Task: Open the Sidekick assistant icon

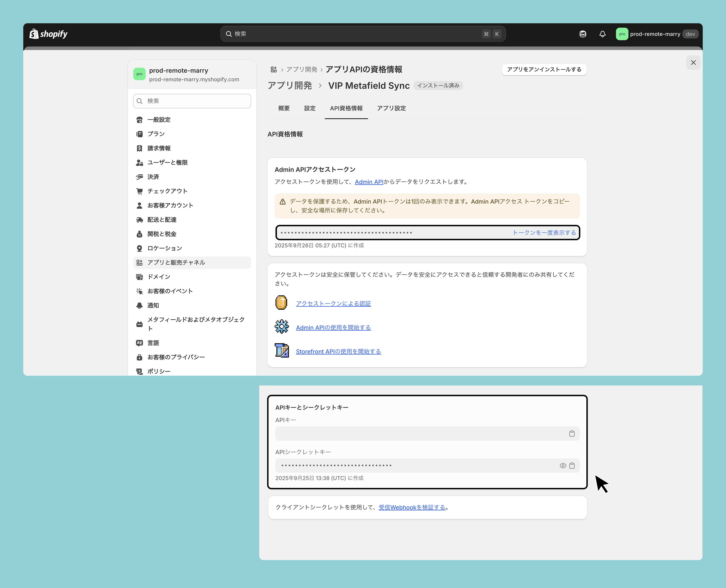Action: pyautogui.click(x=583, y=34)
